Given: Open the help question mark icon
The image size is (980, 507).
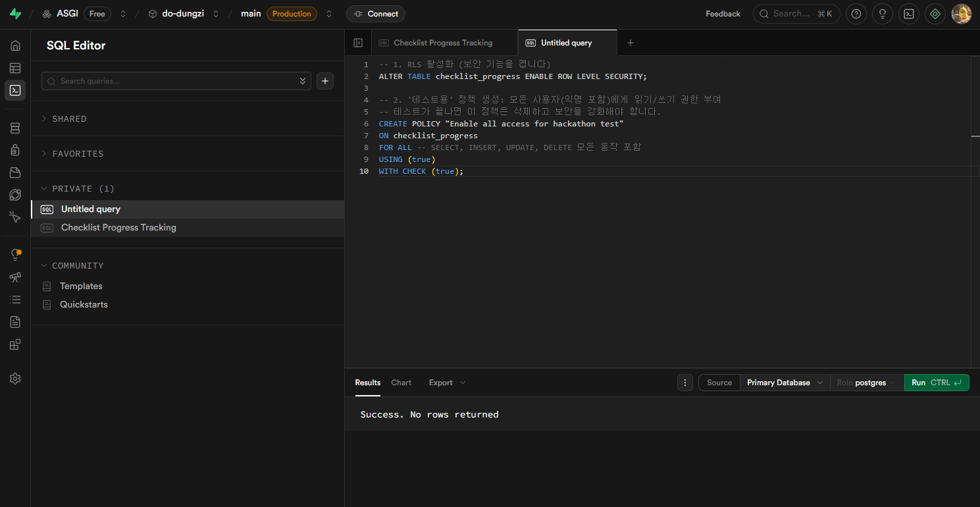Looking at the screenshot, I should [x=856, y=14].
